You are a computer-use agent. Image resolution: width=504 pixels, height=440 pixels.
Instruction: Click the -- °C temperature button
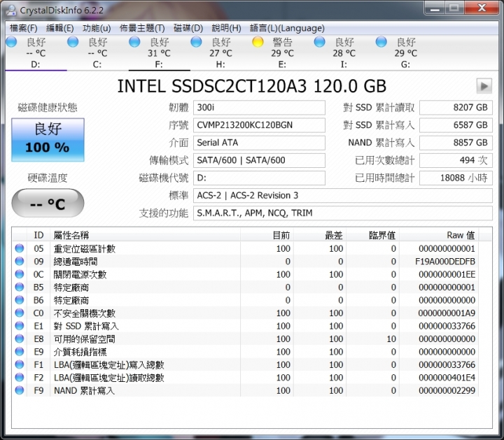pyautogui.click(x=48, y=204)
